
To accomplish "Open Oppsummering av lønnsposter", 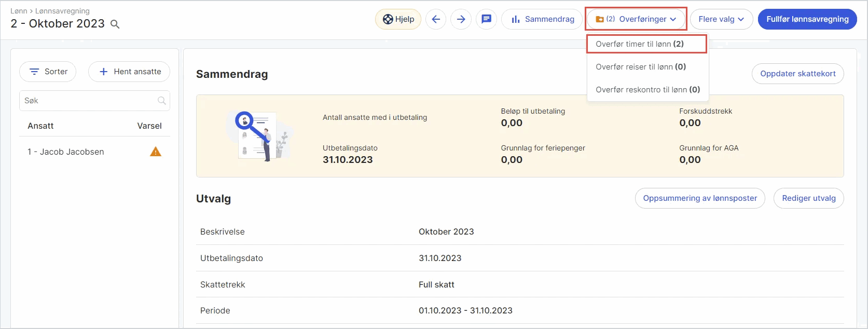I will (x=700, y=198).
